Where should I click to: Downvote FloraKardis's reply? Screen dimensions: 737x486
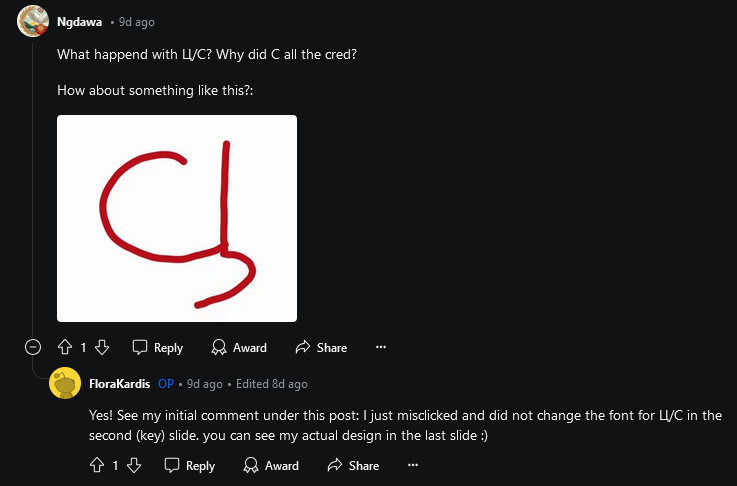click(x=134, y=465)
